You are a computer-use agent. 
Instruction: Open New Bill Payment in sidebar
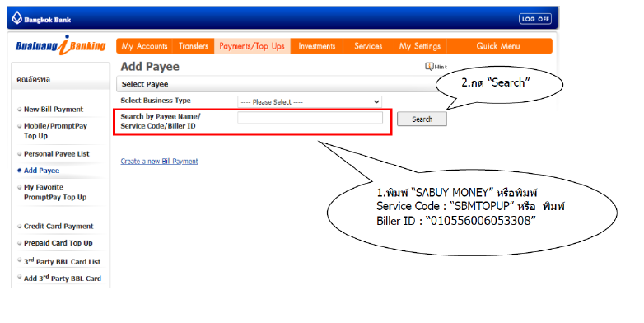click(x=54, y=110)
